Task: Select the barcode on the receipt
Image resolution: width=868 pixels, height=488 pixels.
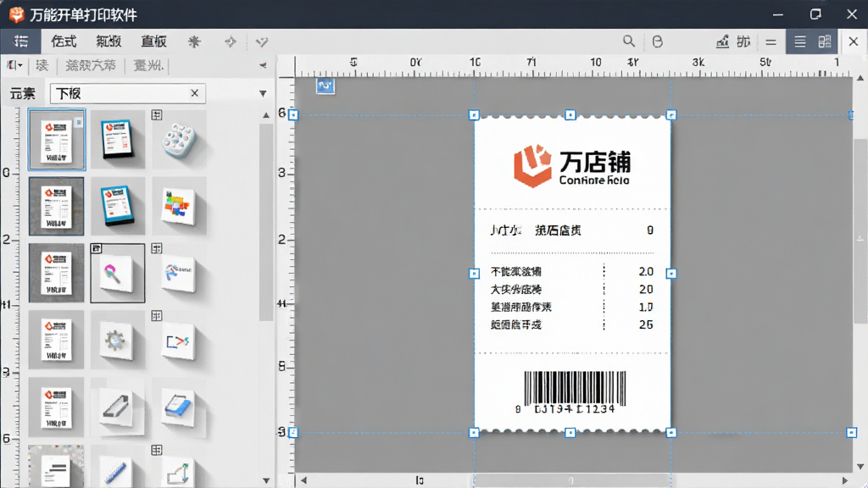Action: point(575,392)
